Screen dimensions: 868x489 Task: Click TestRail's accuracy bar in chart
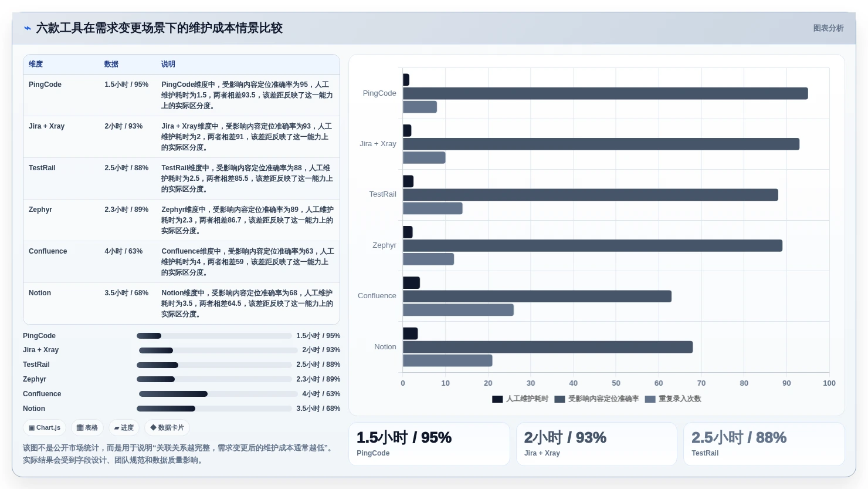[x=591, y=195]
